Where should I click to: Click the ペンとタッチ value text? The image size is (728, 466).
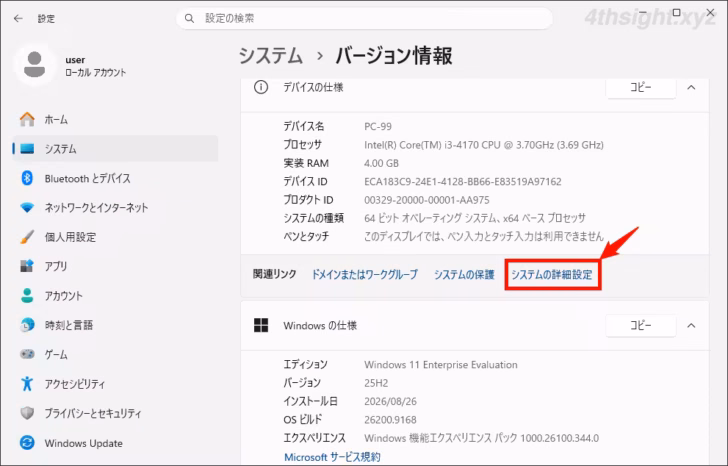coord(484,237)
